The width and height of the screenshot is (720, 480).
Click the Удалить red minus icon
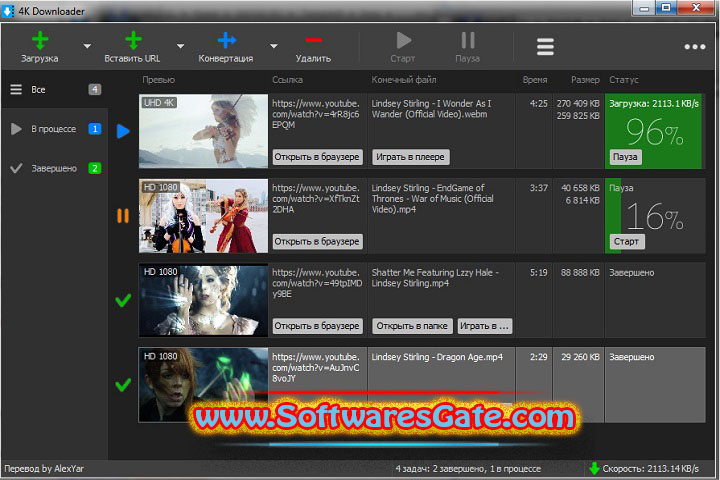coord(314,40)
